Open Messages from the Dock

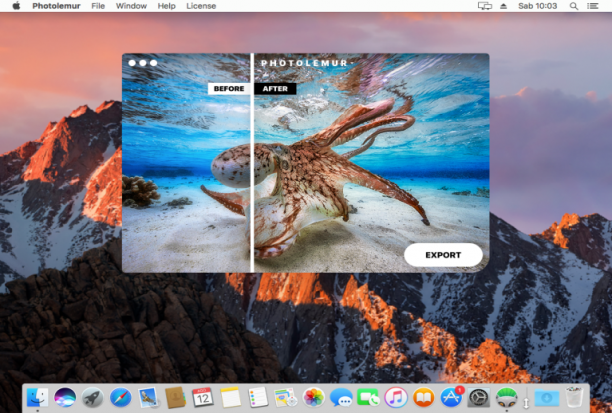pos(341,398)
